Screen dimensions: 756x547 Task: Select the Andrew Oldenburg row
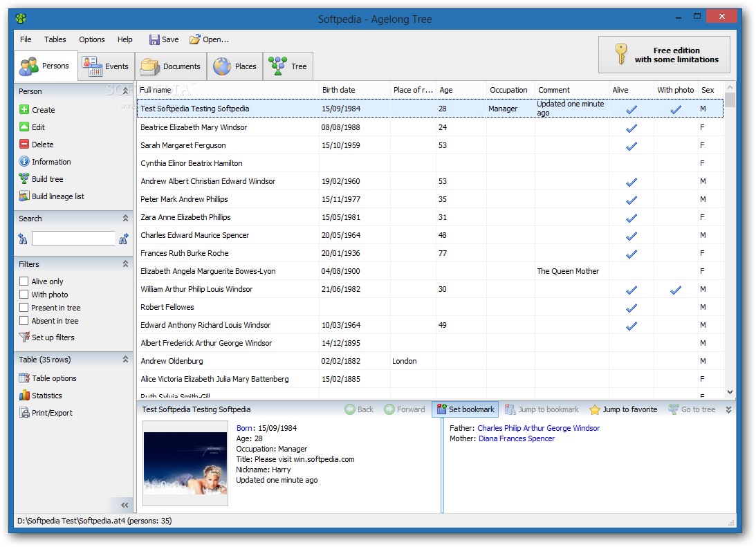click(430, 361)
